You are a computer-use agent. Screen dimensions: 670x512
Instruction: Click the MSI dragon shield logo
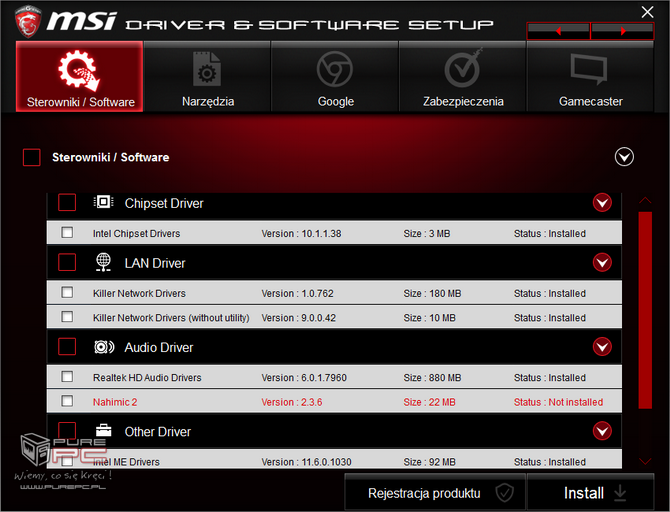pyautogui.click(x=28, y=21)
